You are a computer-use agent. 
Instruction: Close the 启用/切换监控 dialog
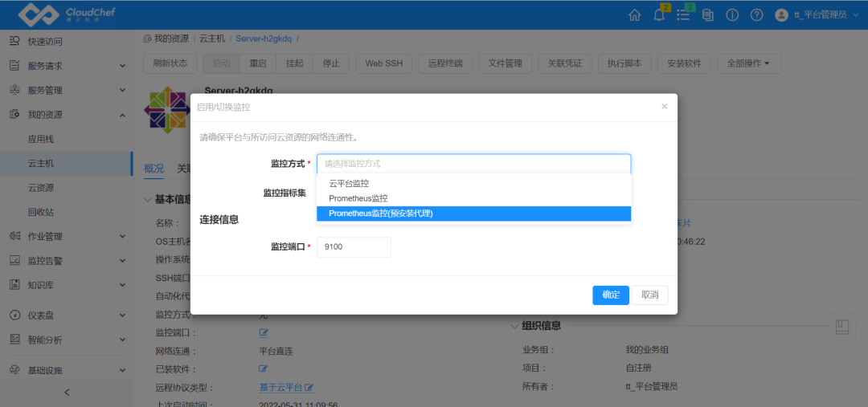[665, 106]
